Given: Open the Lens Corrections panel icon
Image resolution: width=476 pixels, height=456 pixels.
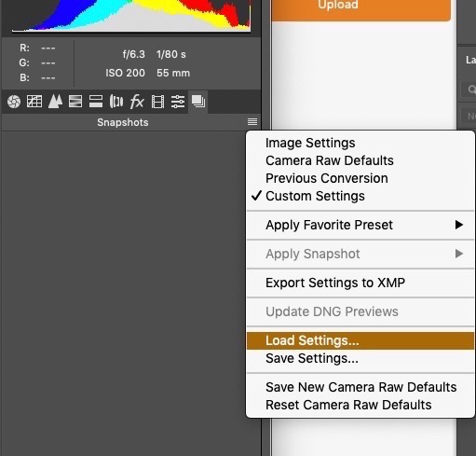Looking at the screenshot, I should point(116,102).
